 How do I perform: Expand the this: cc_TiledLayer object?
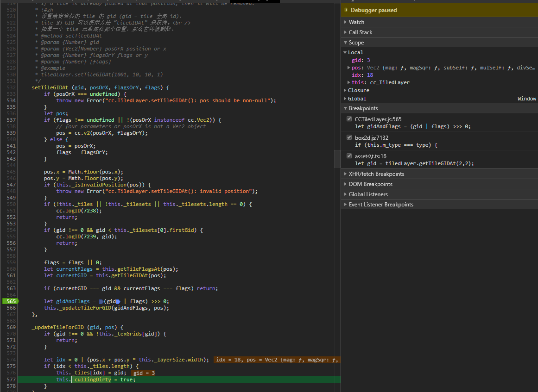click(348, 82)
